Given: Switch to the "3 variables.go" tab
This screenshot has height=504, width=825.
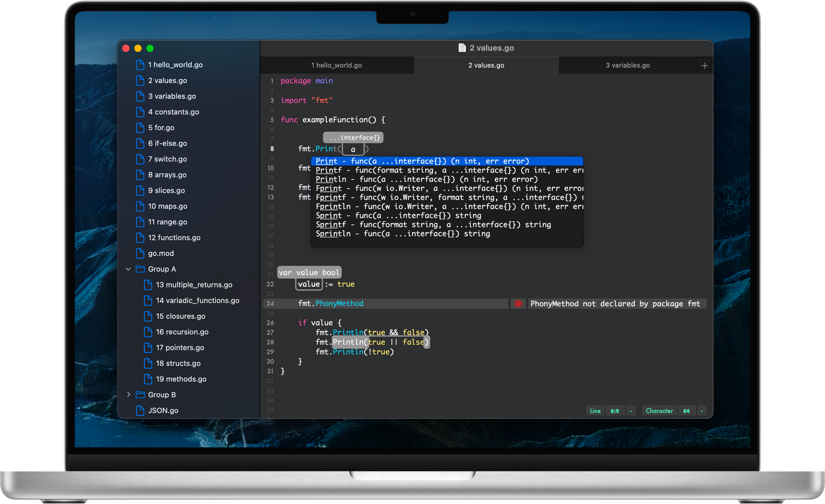Looking at the screenshot, I should pos(627,65).
